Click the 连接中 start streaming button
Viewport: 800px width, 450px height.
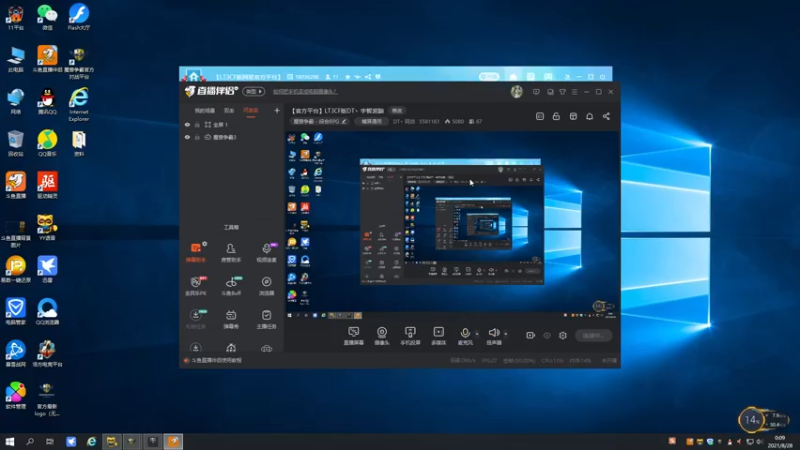tap(593, 335)
